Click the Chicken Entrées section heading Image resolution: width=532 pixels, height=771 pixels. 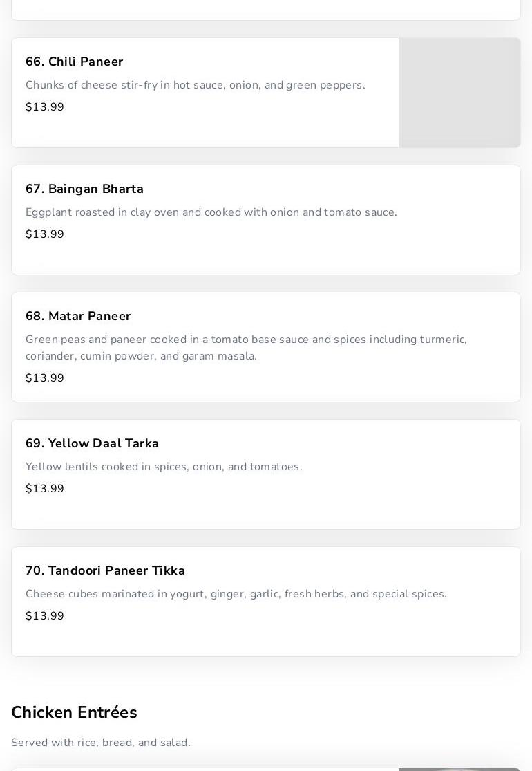(74, 712)
